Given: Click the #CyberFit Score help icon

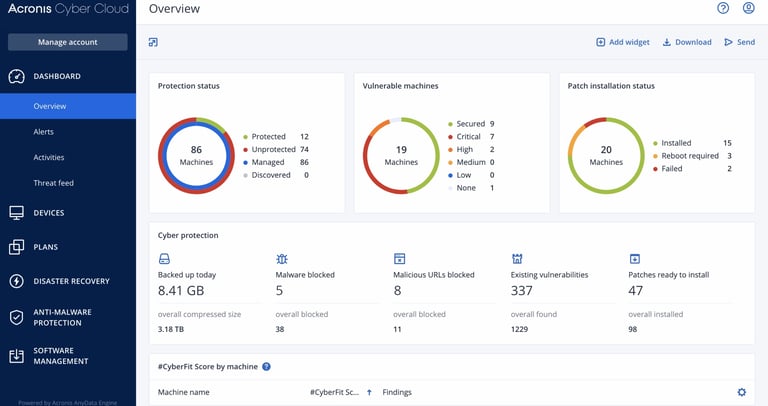Looking at the screenshot, I should click(x=267, y=367).
